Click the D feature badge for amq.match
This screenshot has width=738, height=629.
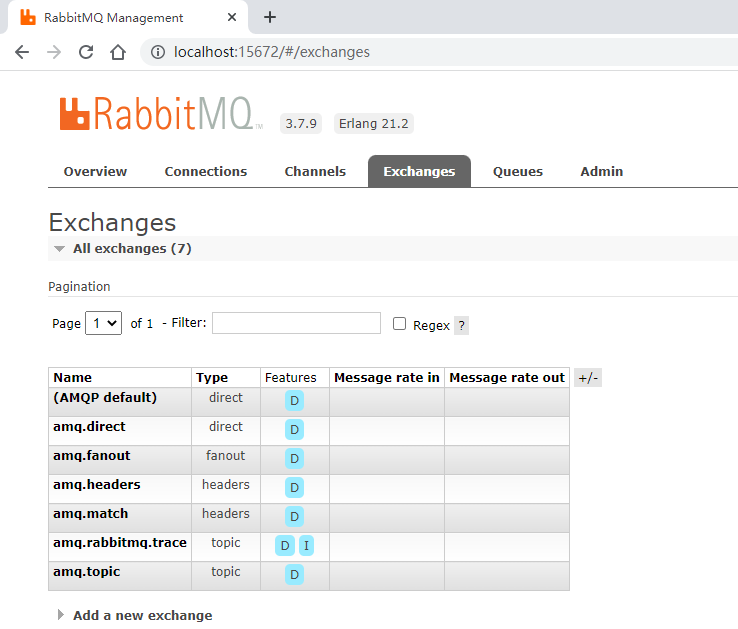click(294, 516)
